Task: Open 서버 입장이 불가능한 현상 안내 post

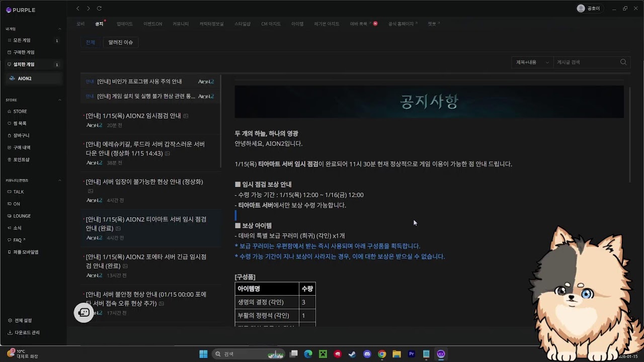Action: pyautogui.click(x=150, y=191)
